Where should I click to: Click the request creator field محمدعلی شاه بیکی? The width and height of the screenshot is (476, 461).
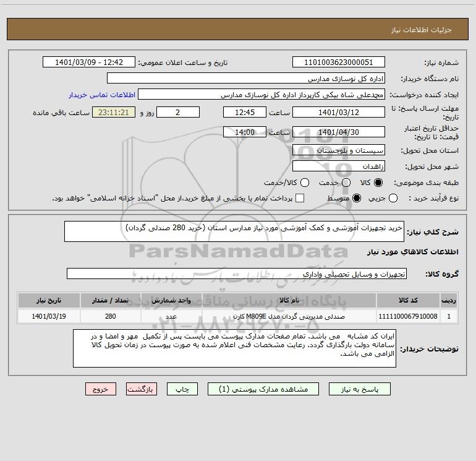[x=261, y=95]
